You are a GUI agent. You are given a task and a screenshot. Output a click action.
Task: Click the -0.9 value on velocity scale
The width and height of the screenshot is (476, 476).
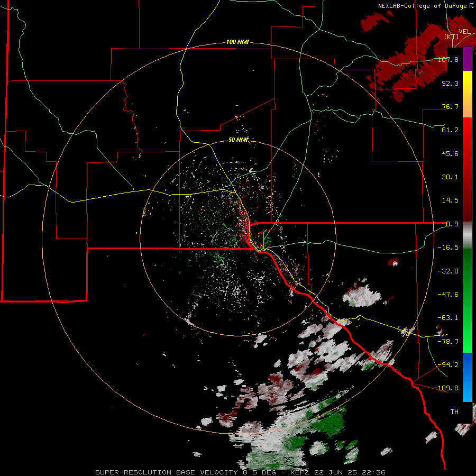coord(450,224)
